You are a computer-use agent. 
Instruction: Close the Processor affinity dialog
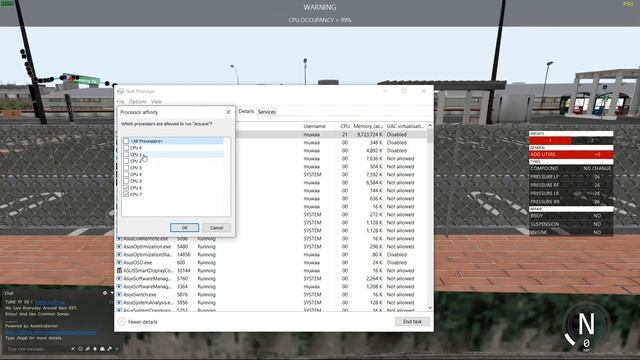click(x=228, y=112)
